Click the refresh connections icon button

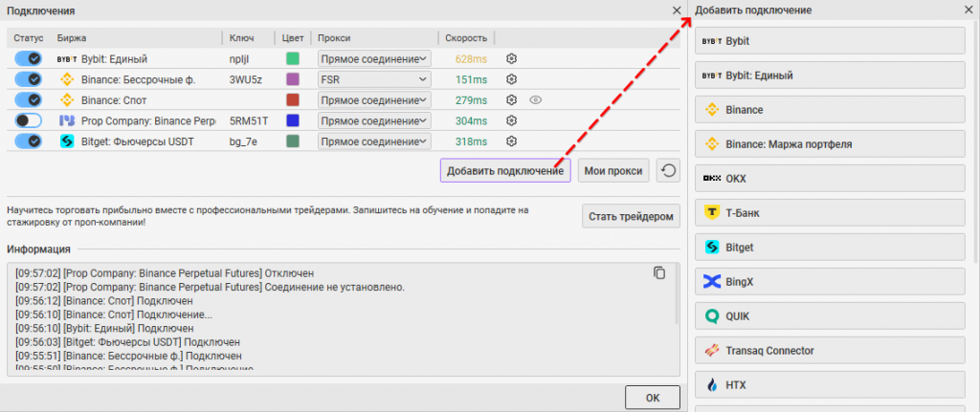tap(668, 170)
